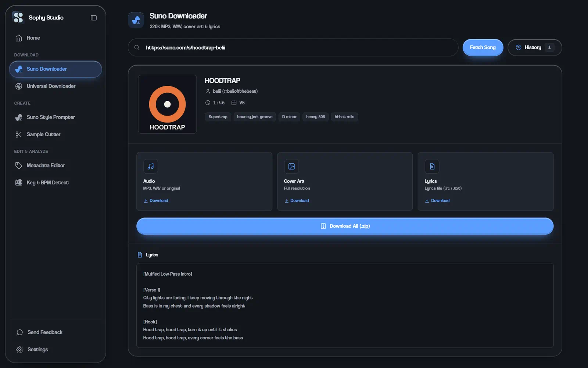Click the search magnifier icon in URL bar
The width and height of the screenshot is (588, 368).
click(137, 47)
